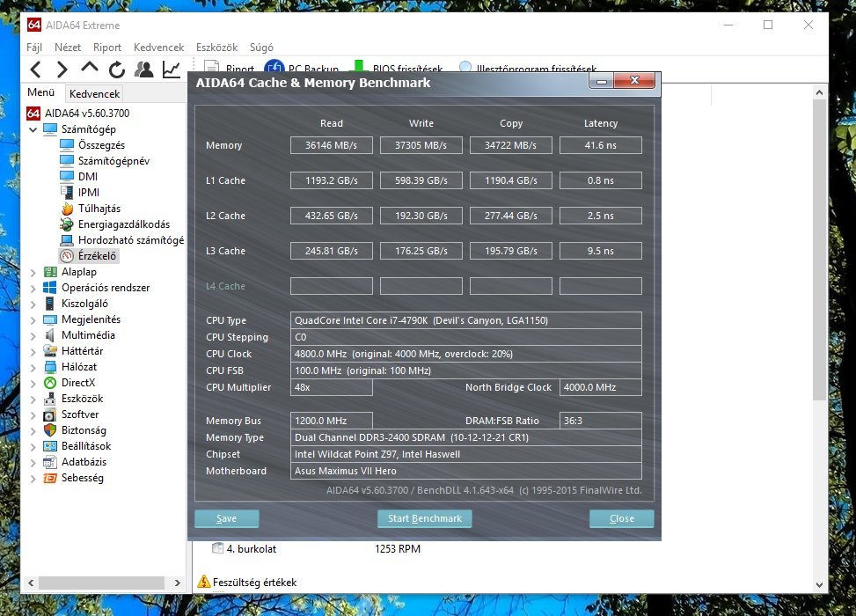Minimize the Cache & Memory Benchmark dialog
The height and width of the screenshot is (616, 856).
pyautogui.click(x=602, y=81)
